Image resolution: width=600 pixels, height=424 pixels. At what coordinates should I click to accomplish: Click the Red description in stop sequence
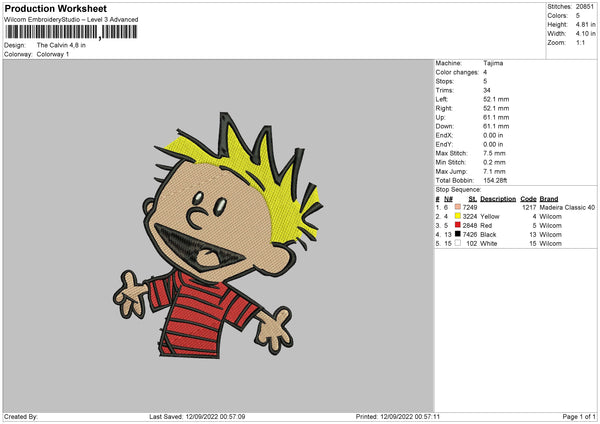tap(486, 226)
